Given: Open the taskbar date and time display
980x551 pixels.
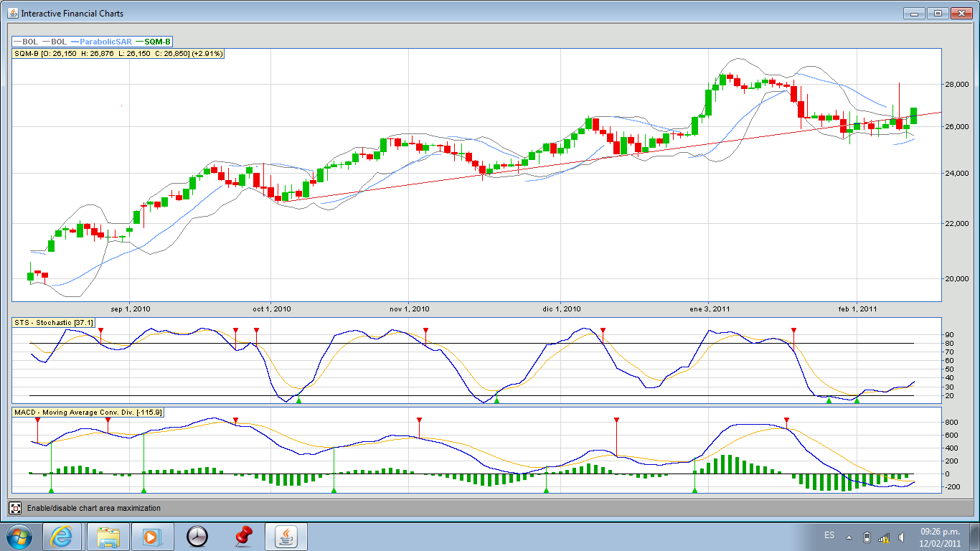Looking at the screenshot, I should point(940,537).
